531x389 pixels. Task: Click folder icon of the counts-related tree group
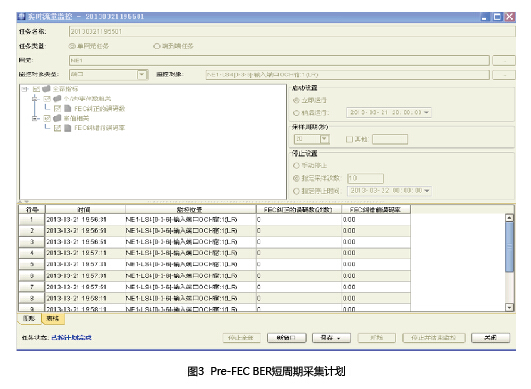[x=57, y=99]
